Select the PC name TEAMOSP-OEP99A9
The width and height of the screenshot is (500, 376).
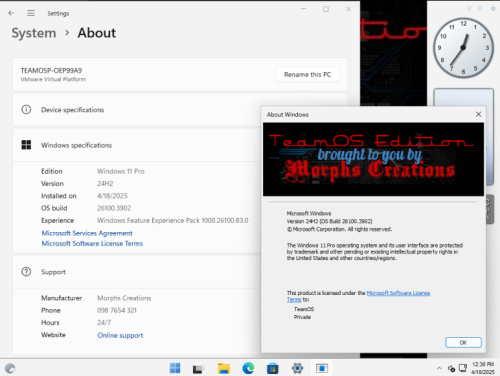click(x=51, y=70)
